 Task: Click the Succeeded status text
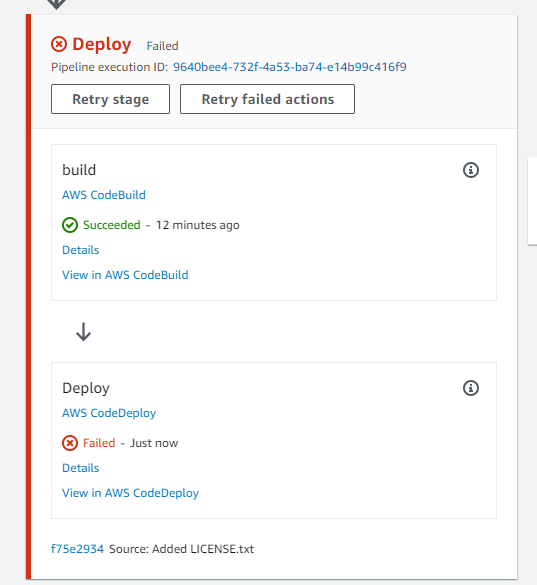112,225
